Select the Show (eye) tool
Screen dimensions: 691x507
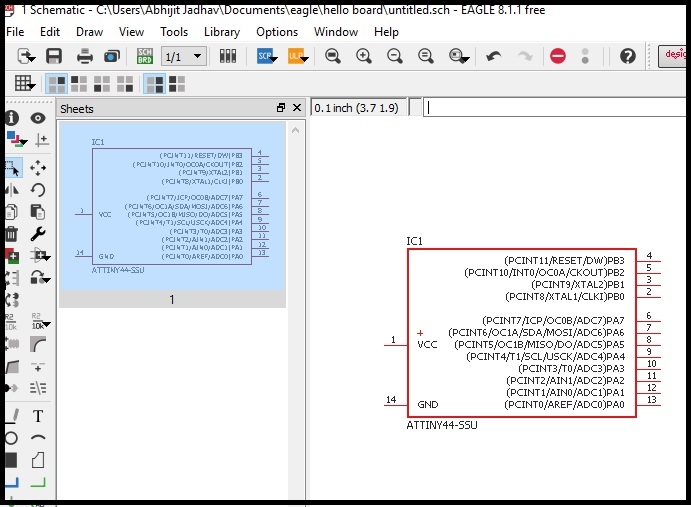(38, 118)
